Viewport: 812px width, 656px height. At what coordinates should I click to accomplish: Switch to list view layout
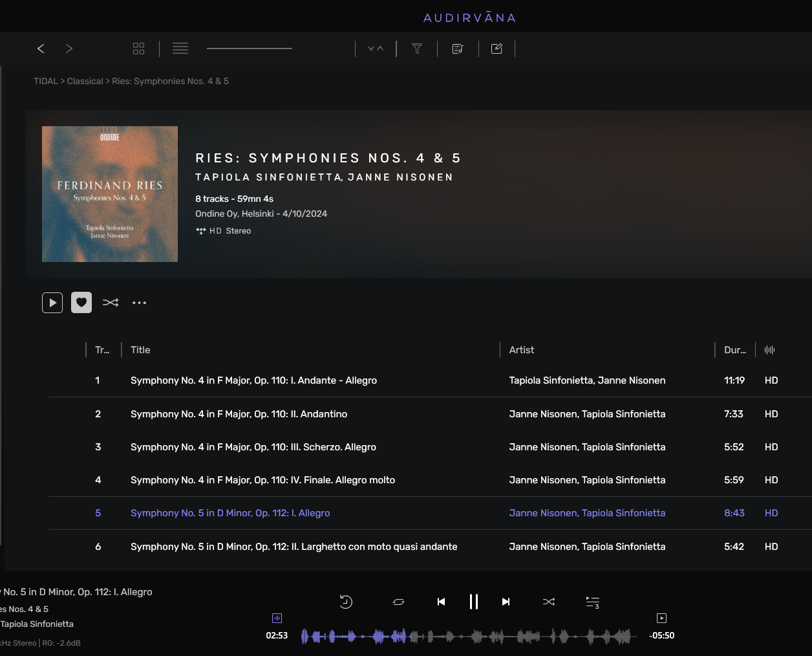(180, 49)
